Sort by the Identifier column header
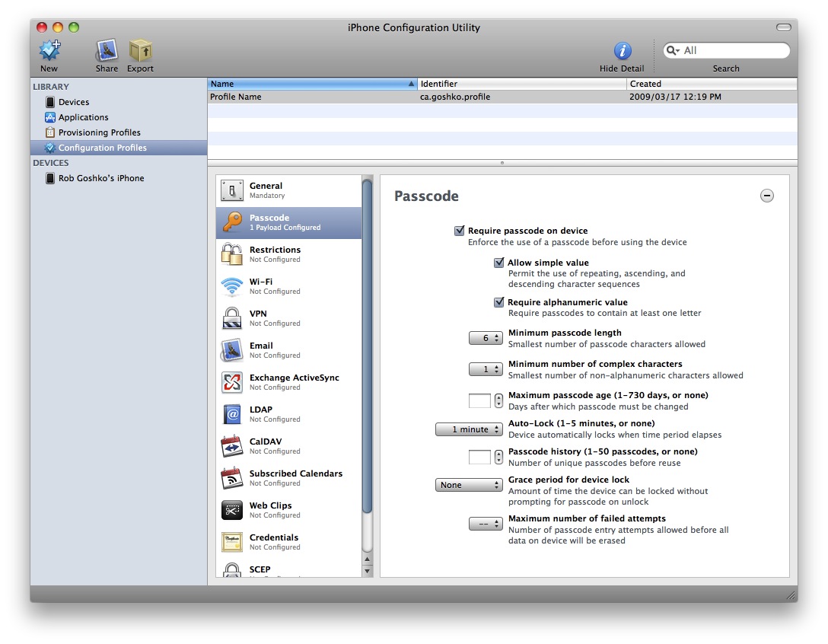The height and width of the screenshot is (644, 828). coord(522,84)
